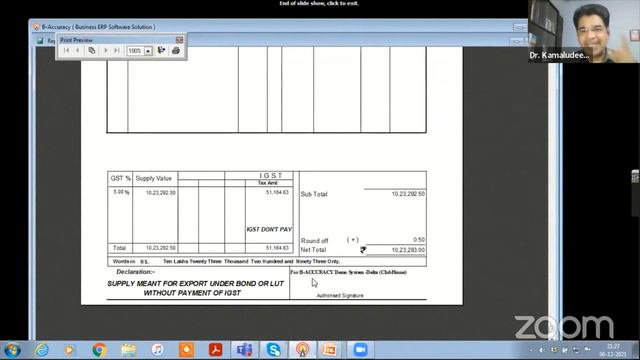This screenshot has height=360, width=640.
Task: Open the zoom percentage dropdown arrow
Action: [x=148, y=51]
